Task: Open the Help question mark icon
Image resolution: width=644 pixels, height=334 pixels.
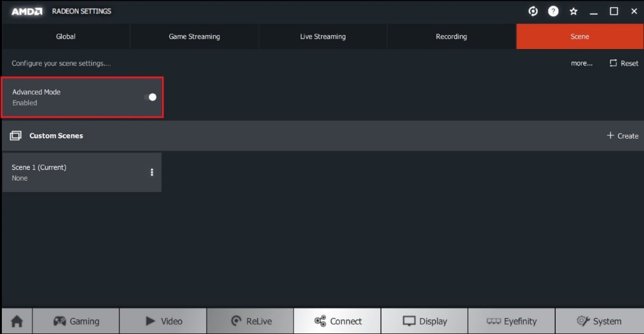Action: pos(553,11)
